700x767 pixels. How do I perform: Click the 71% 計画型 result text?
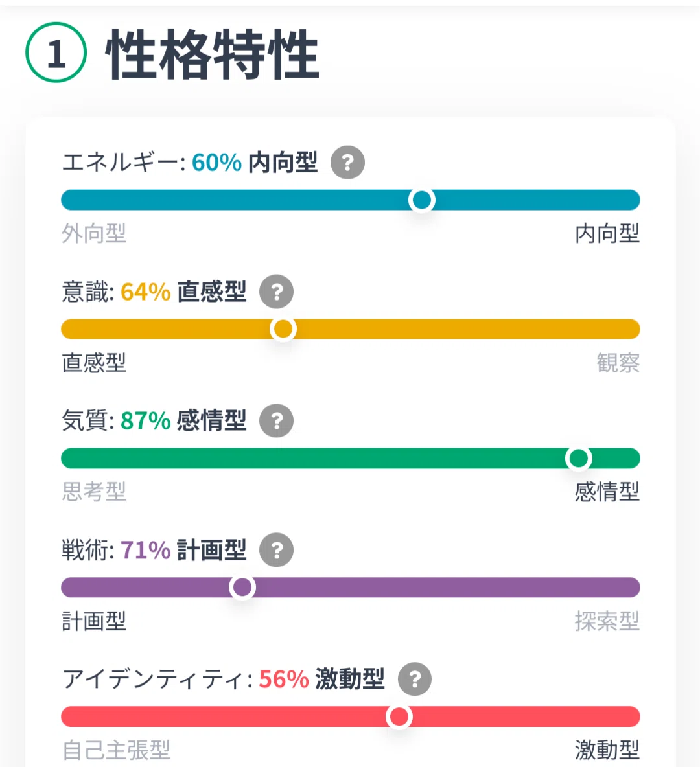point(183,550)
